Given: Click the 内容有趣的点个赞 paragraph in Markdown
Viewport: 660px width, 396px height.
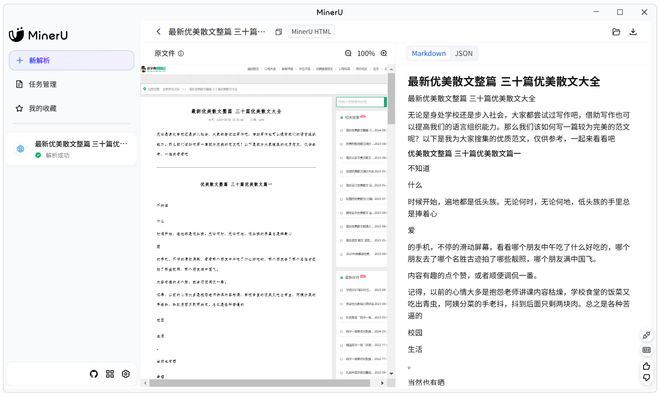Looking at the screenshot, I should tap(473, 276).
